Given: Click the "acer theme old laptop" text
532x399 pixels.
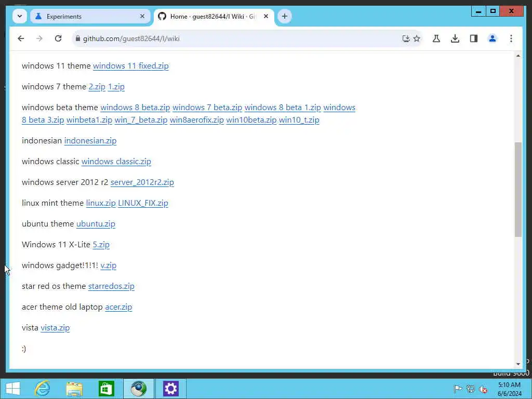Looking at the screenshot, I should point(62,307).
